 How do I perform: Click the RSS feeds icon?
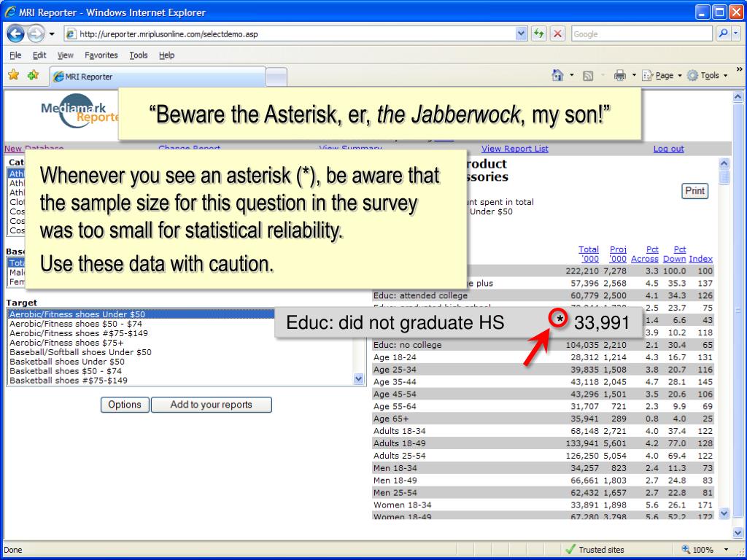point(588,75)
